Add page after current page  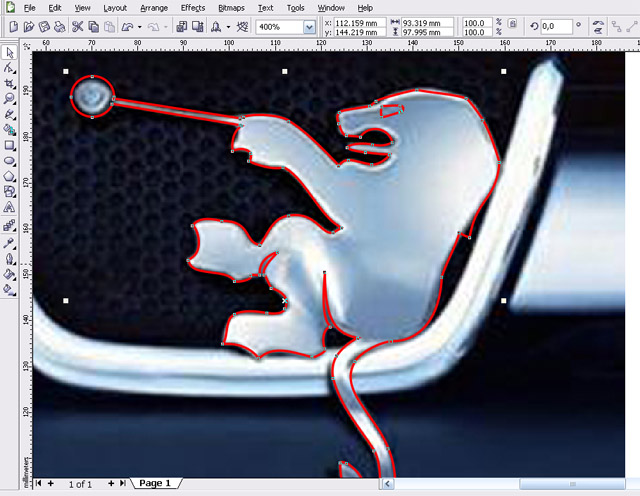111,483
